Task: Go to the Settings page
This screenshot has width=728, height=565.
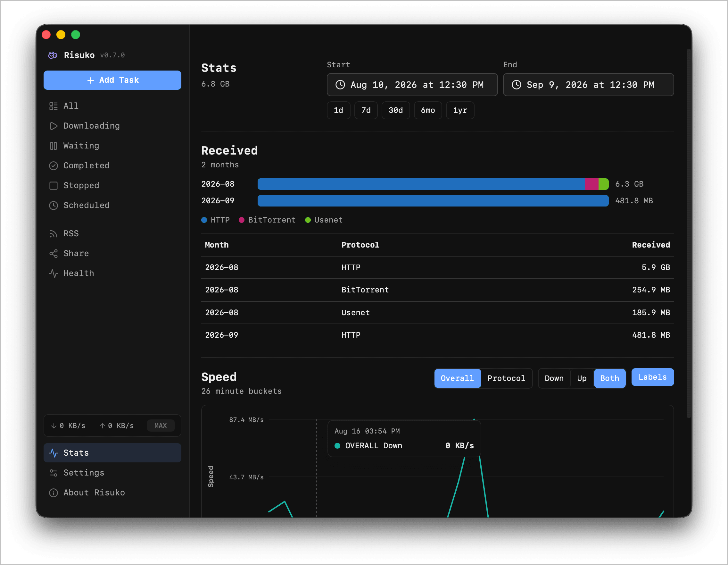Action: pyautogui.click(x=112, y=473)
